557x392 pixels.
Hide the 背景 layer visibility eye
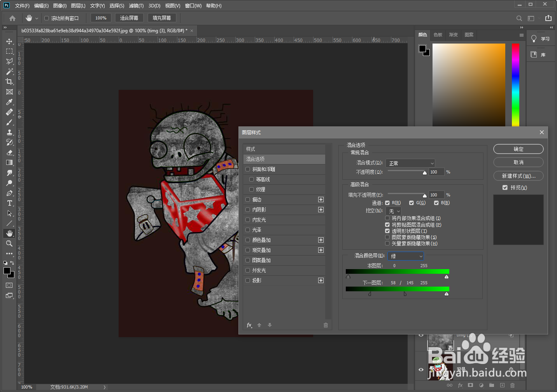pos(421,369)
